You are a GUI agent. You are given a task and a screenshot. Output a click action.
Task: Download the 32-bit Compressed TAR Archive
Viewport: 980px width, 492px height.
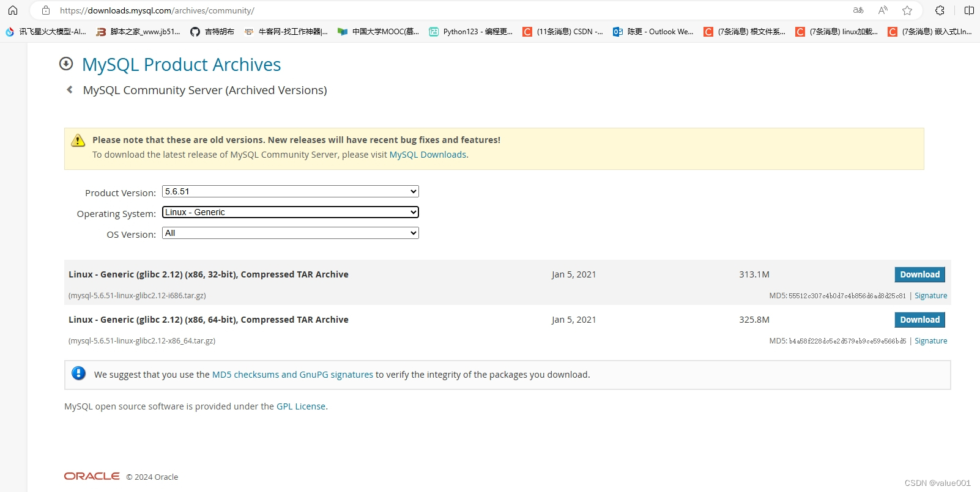tap(919, 274)
